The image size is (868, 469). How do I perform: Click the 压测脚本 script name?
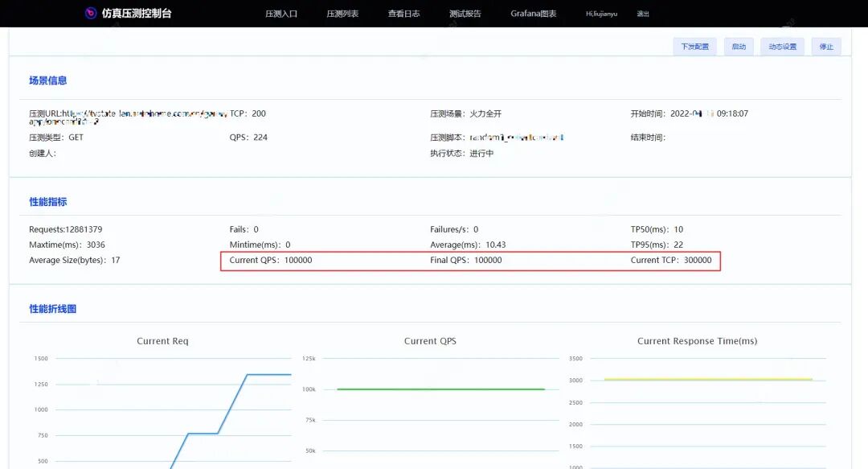[517, 138]
